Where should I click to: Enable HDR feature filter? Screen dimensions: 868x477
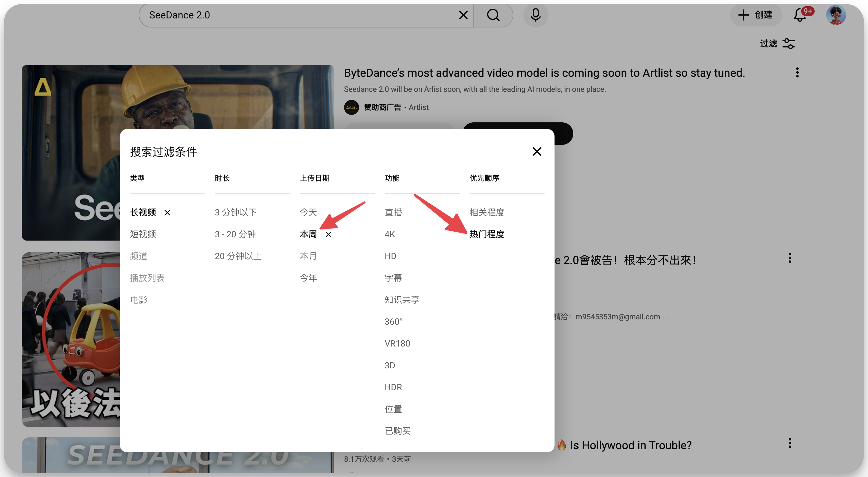click(x=393, y=388)
